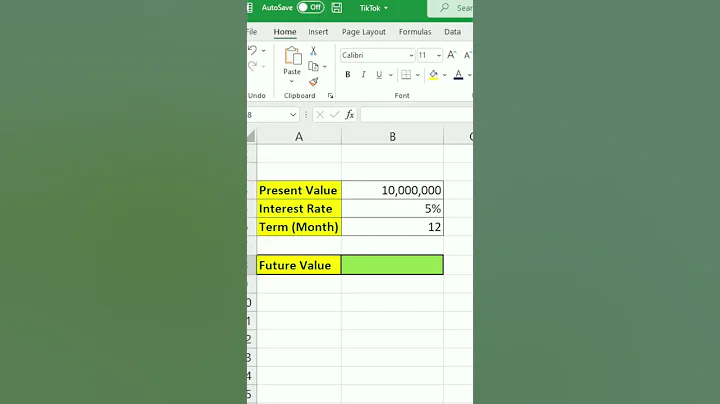Expand the Paste options arrow
720x404 pixels.
point(292,82)
